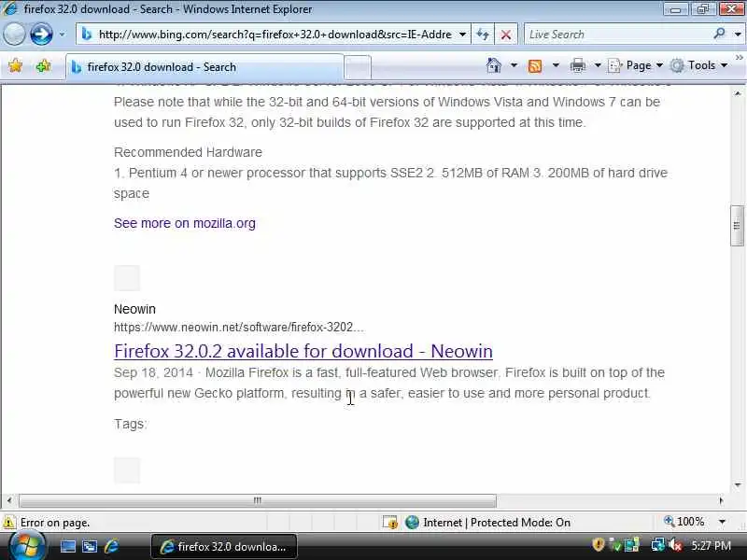
Task: Click the Show Desktop quick launch icon
Action: (x=67, y=546)
